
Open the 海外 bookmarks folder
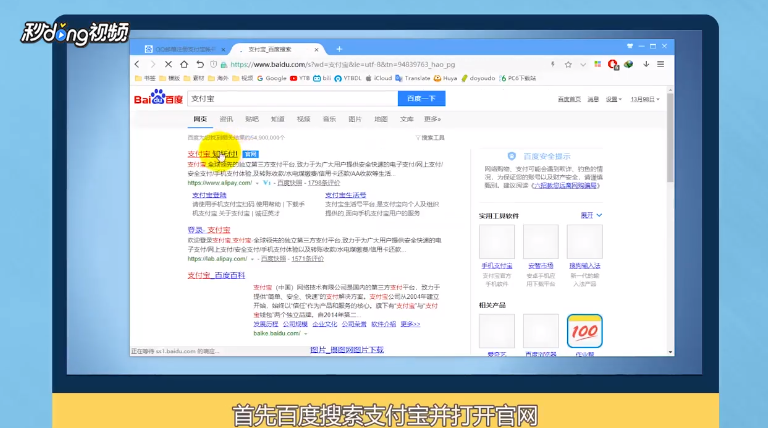tap(218, 78)
